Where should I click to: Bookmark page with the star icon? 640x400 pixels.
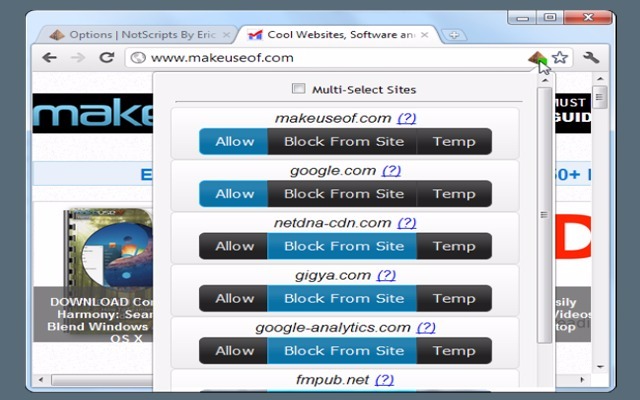[560, 57]
